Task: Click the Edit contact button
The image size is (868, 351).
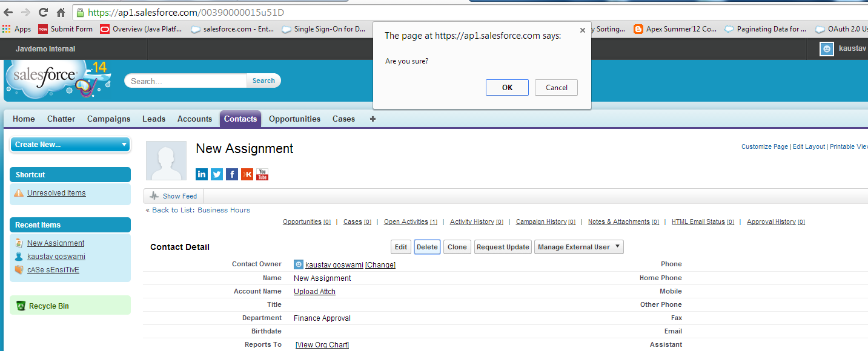Action: click(x=401, y=247)
